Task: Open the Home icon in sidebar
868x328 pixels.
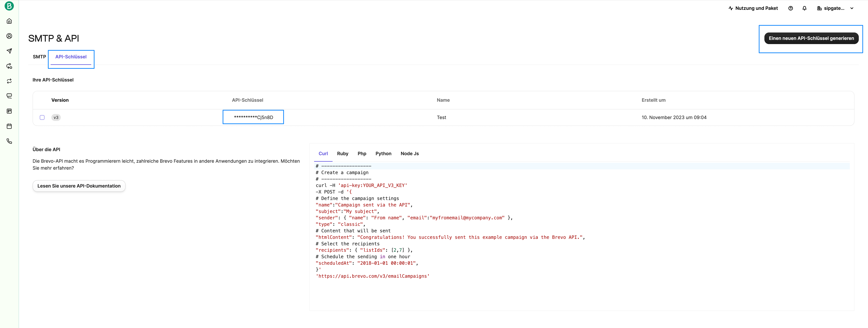Action: [9, 21]
